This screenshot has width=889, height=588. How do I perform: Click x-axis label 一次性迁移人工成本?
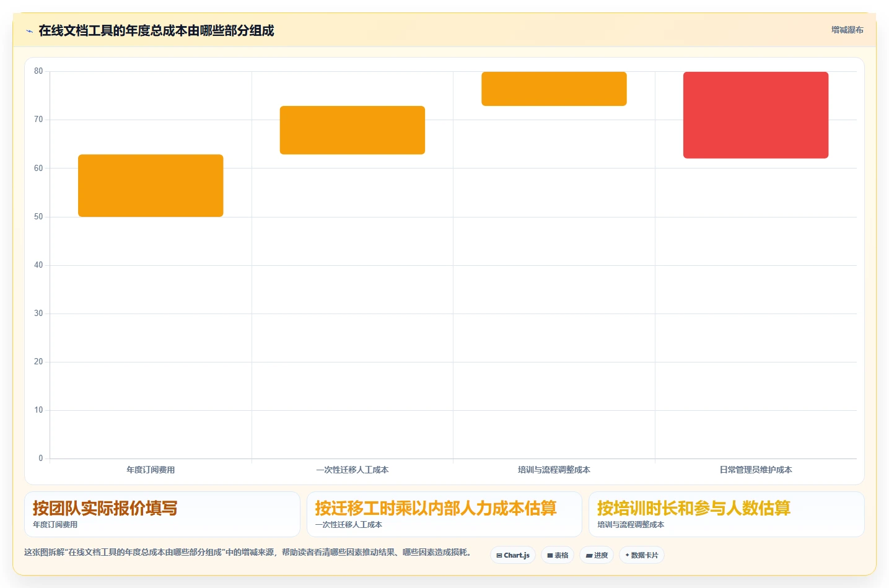pos(353,470)
